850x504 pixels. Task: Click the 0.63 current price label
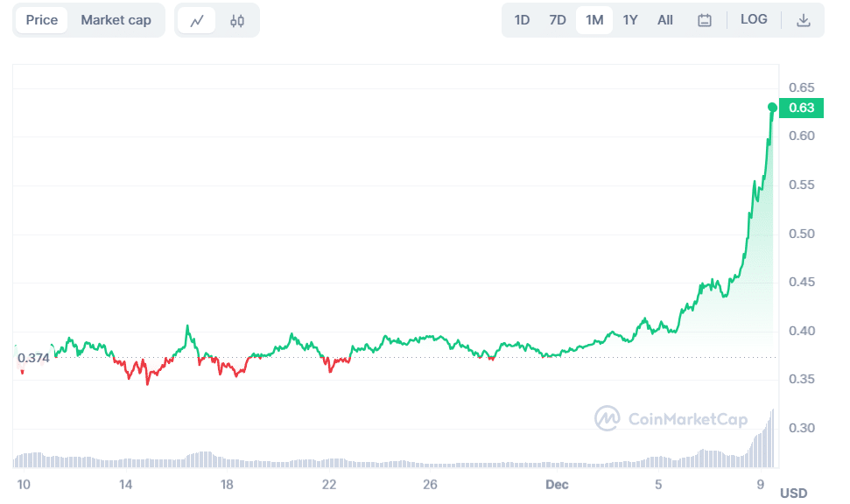[x=801, y=108]
